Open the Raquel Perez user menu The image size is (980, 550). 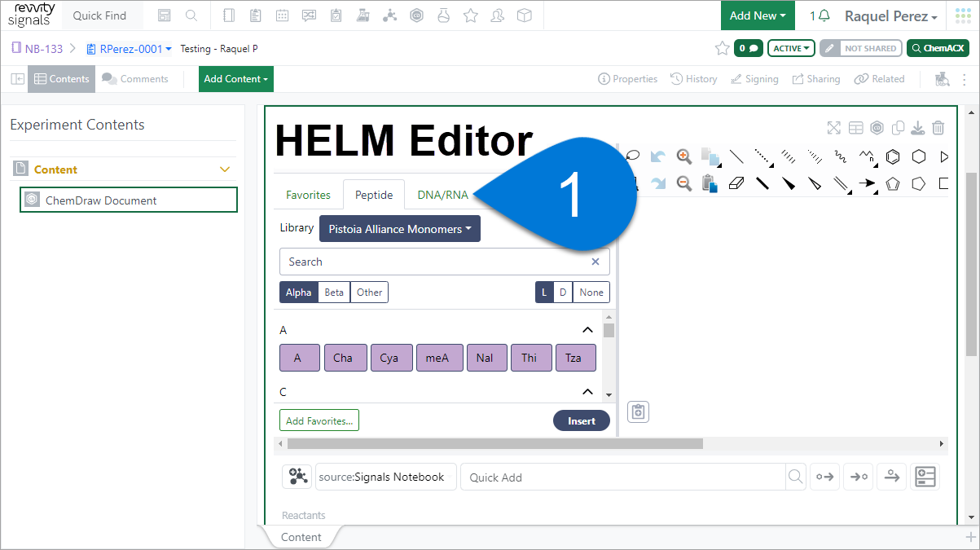point(890,15)
